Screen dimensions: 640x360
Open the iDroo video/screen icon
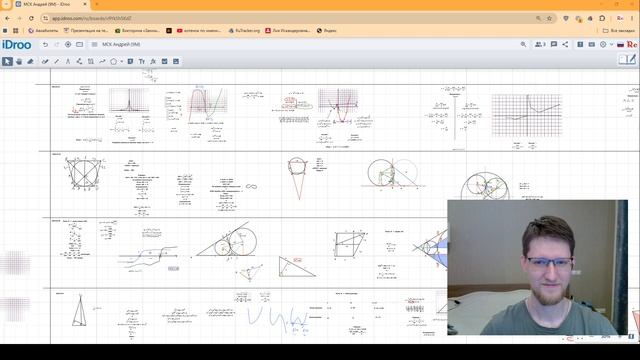pos(591,44)
